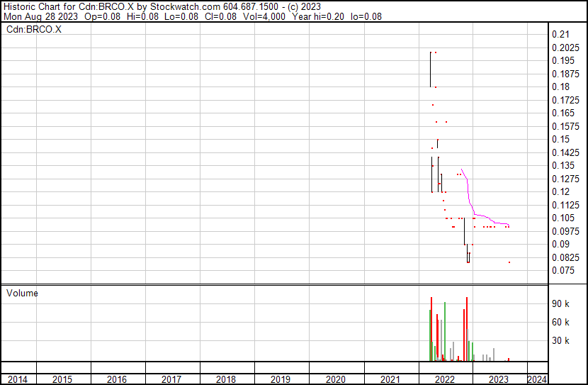Image resolution: width=588 pixels, height=385 pixels.
Task: Click the 0.15 price level label
Action: coord(560,139)
